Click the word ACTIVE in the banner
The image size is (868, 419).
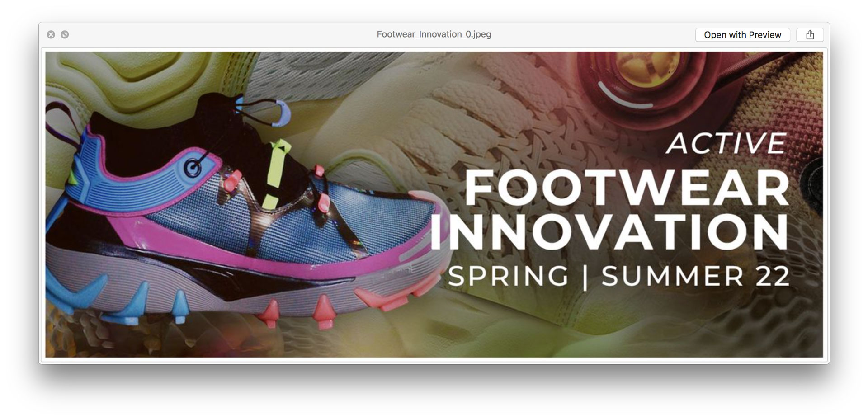[x=727, y=143]
